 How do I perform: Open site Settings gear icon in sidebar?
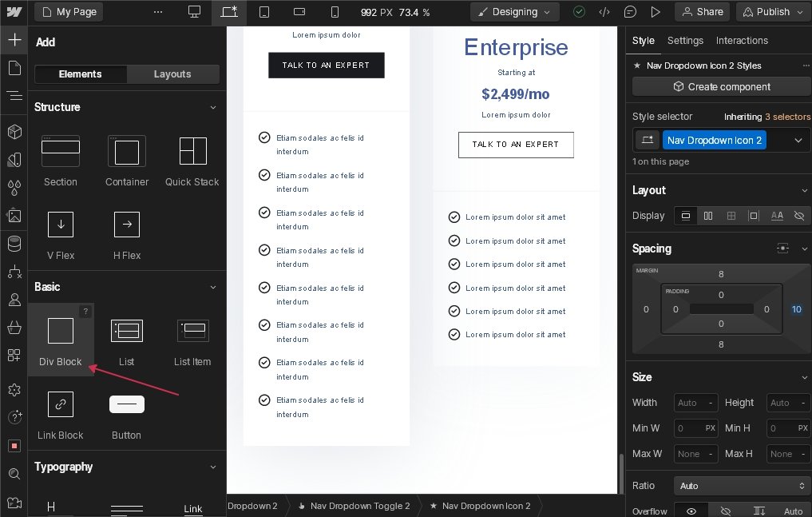14,390
